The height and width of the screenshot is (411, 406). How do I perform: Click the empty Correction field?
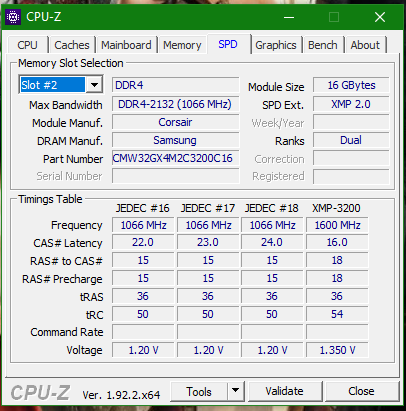pyautogui.click(x=351, y=158)
